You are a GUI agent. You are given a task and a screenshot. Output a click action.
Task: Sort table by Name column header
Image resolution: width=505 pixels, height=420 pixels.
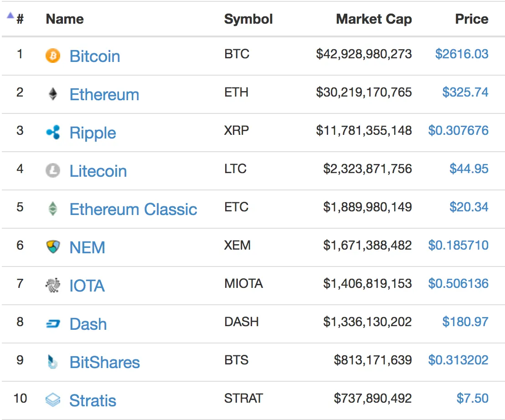coord(65,19)
